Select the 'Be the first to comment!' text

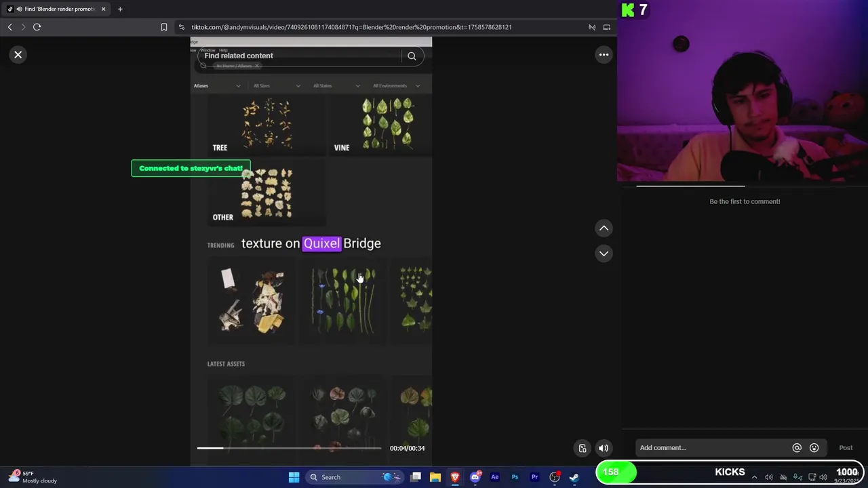coord(745,201)
